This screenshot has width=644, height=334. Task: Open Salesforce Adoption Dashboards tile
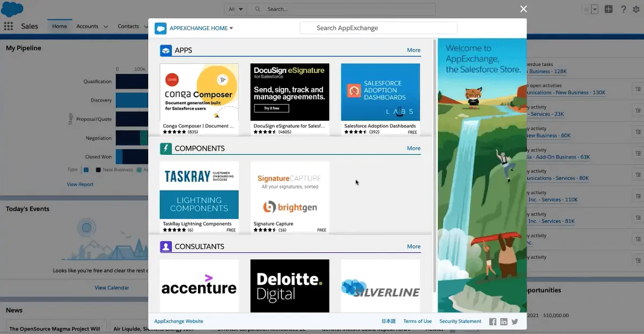click(380, 99)
